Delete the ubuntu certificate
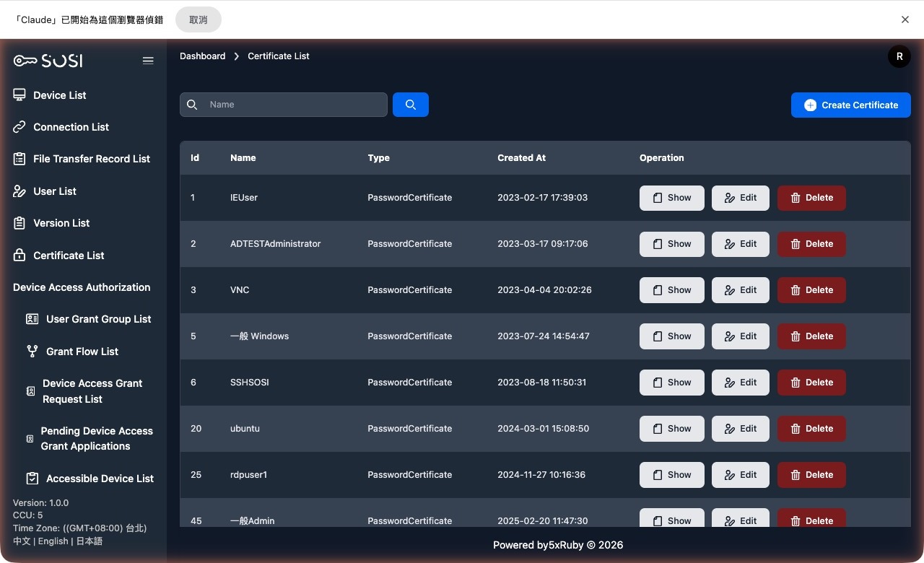924x563 pixels. (811, 428)
